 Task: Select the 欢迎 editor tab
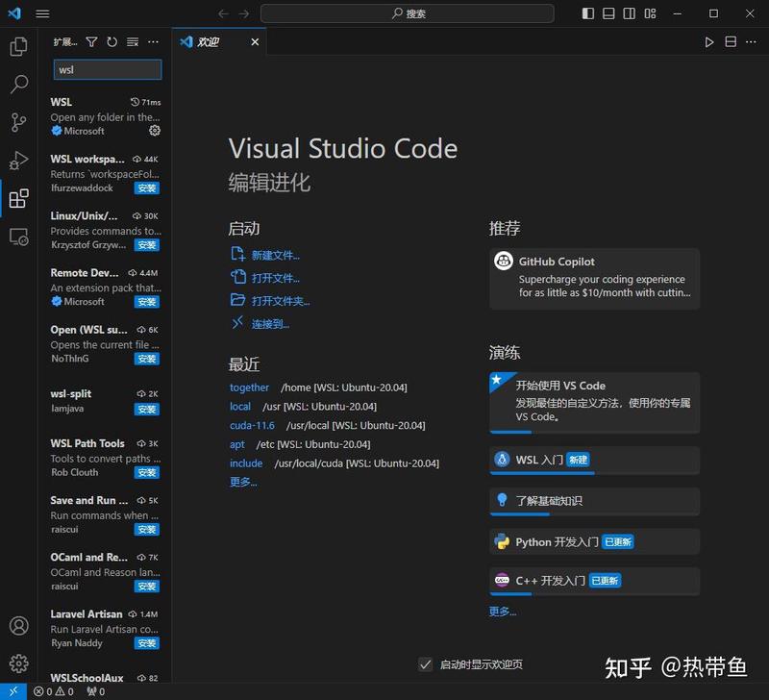pos(209,42)
